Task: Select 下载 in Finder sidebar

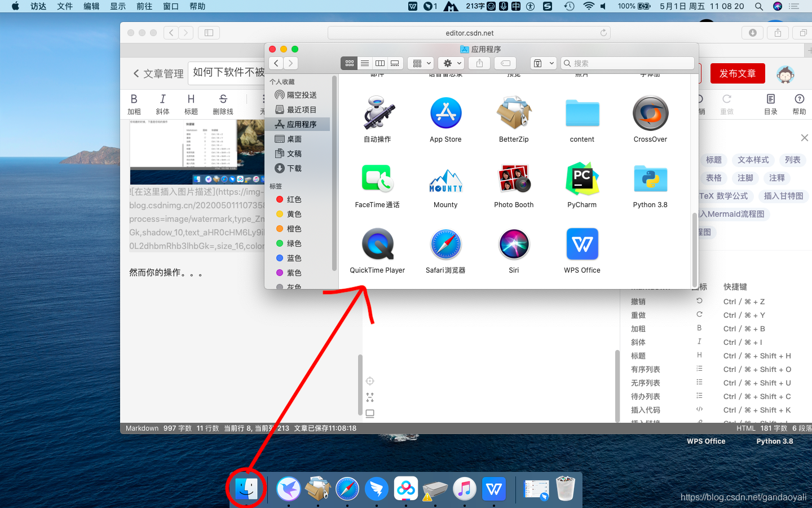Action: [x=298, y=168]
